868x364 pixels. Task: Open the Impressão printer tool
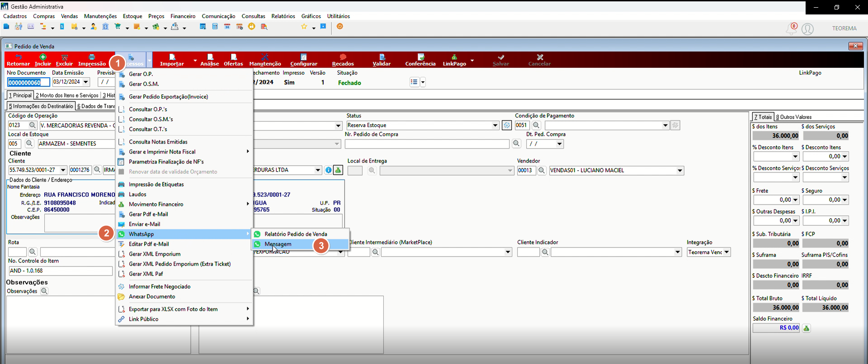[92, 60]
